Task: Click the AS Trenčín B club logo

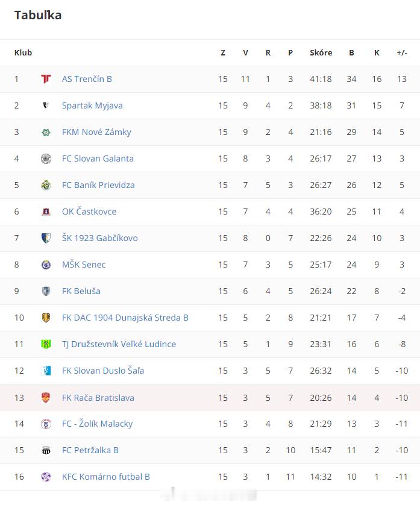Action: click(46, 79)
